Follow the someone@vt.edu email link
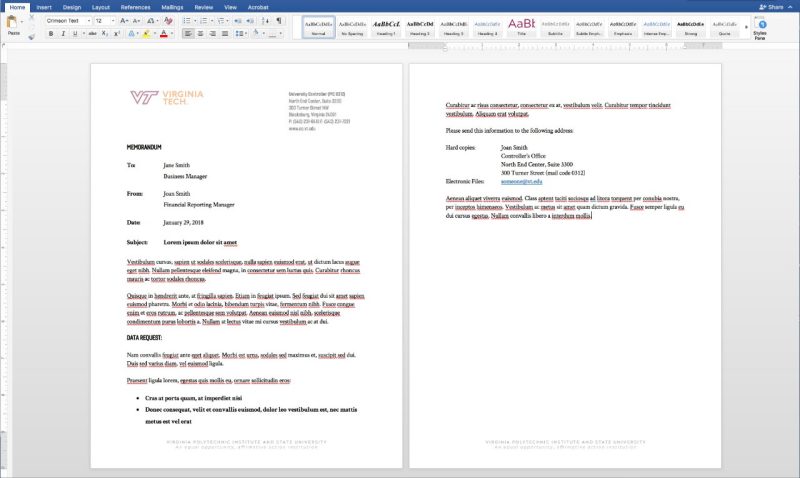This screenshot has width=800, height=478. (521, 181)
